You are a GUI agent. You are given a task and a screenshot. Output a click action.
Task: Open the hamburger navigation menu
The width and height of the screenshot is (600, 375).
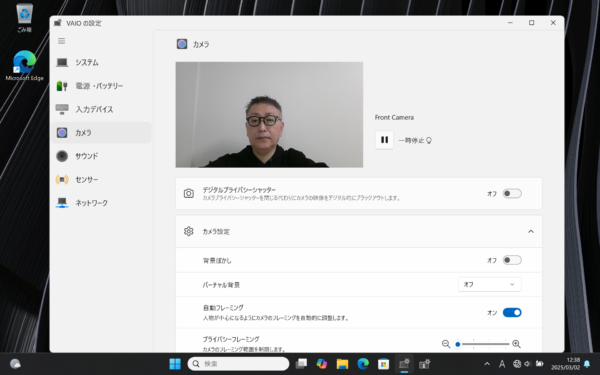[x=62, y=41]
